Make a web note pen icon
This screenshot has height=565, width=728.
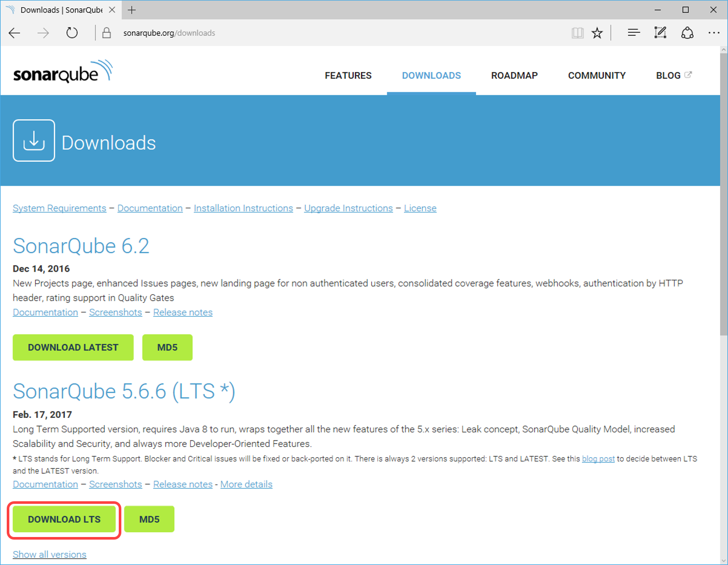click(660, 33)
